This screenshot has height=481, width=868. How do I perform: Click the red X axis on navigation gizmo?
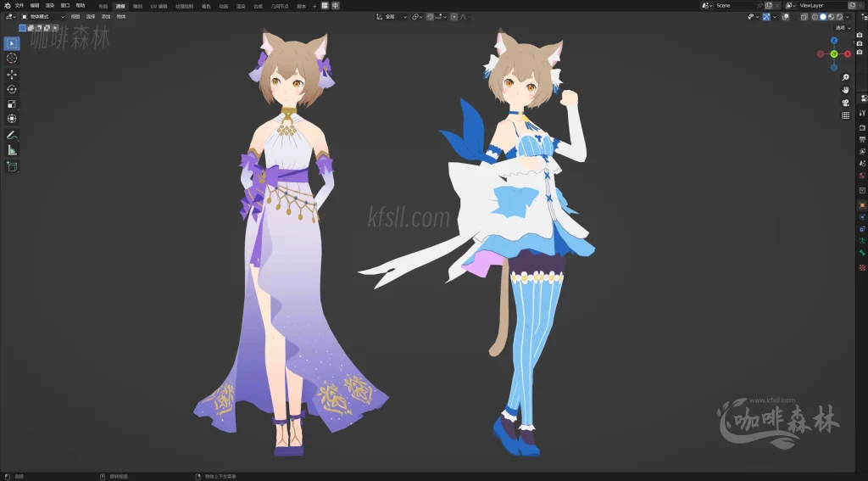[848, 53]
